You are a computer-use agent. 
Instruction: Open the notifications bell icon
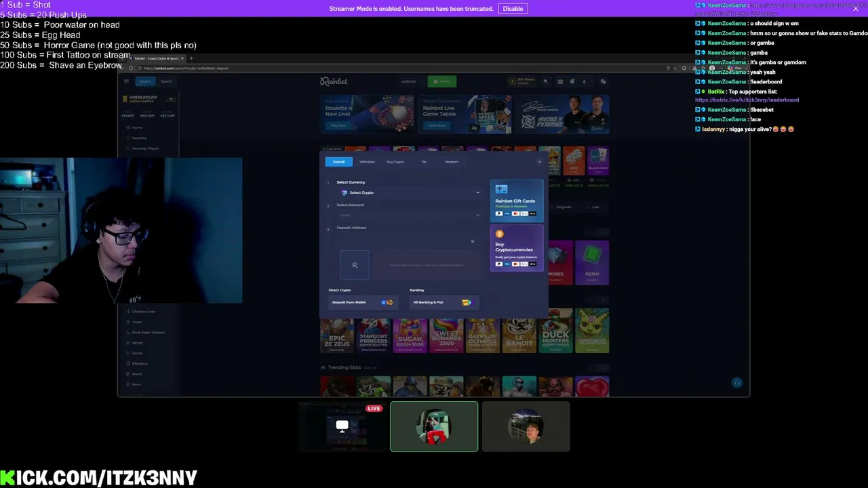572,81
